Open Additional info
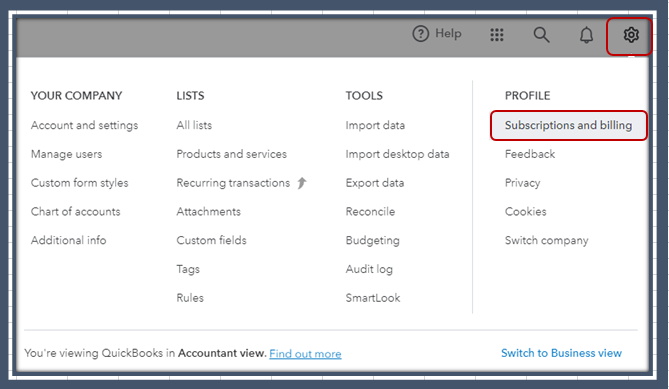The image size is (669, 389). tap(68, 240)
